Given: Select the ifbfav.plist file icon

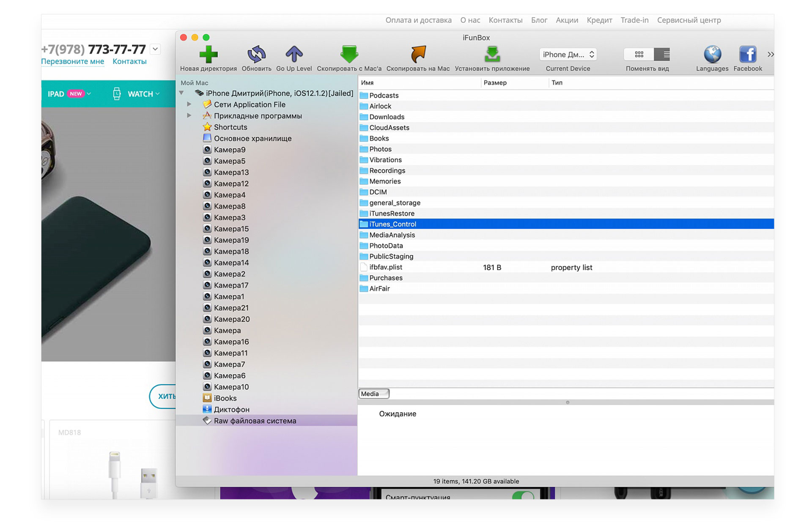Looking at the screenshot, I should click(364, 267).
